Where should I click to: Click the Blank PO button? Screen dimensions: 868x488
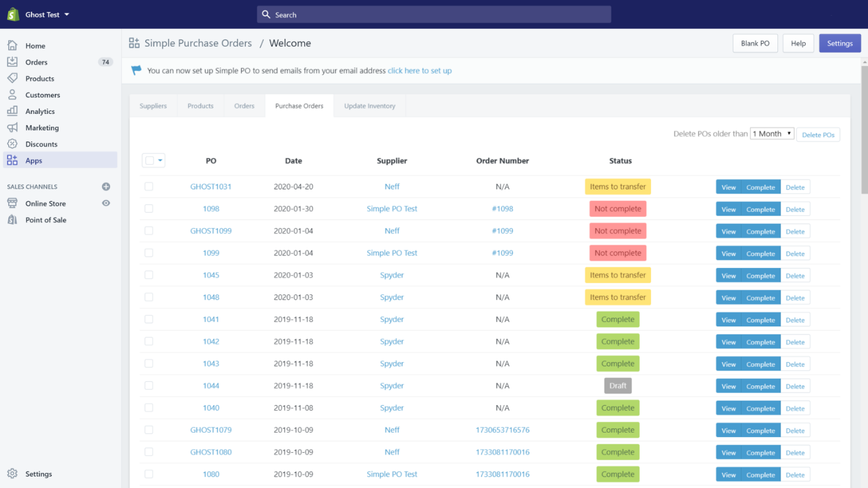(x=755, y=43)
